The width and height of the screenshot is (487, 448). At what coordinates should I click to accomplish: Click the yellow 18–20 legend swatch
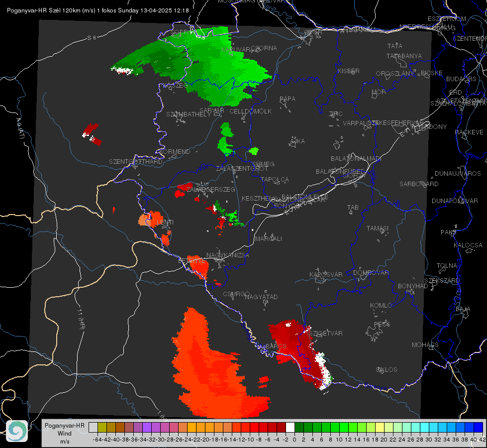380,427
